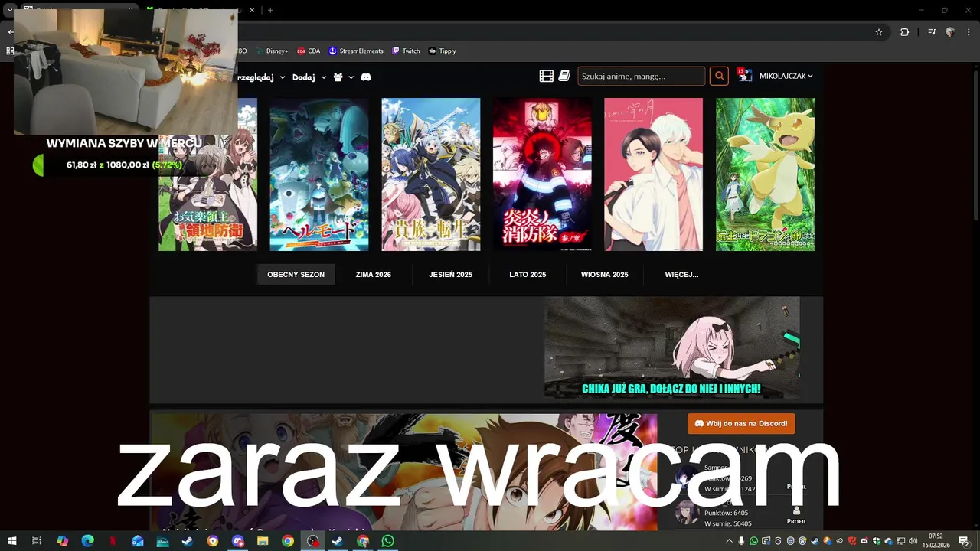Open Disney+ app on taskbar
980x551 pixels.
coord(162,541)
